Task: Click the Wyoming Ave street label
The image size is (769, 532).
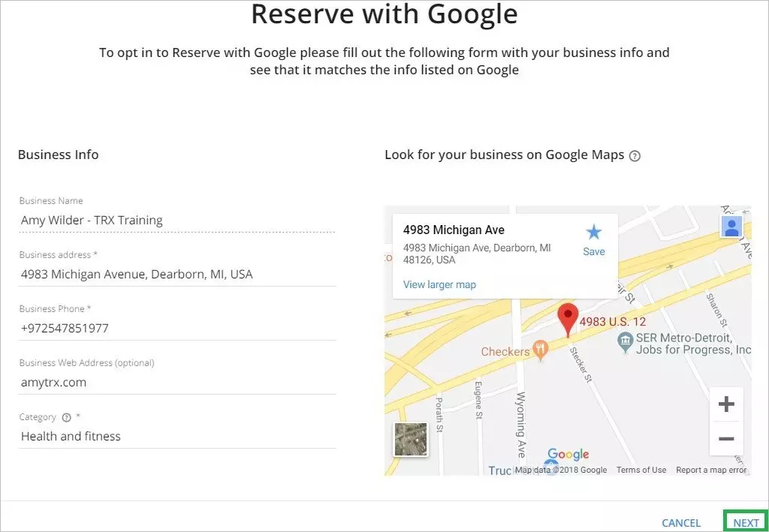Action: pyautogui.click(x=520, y=425)
